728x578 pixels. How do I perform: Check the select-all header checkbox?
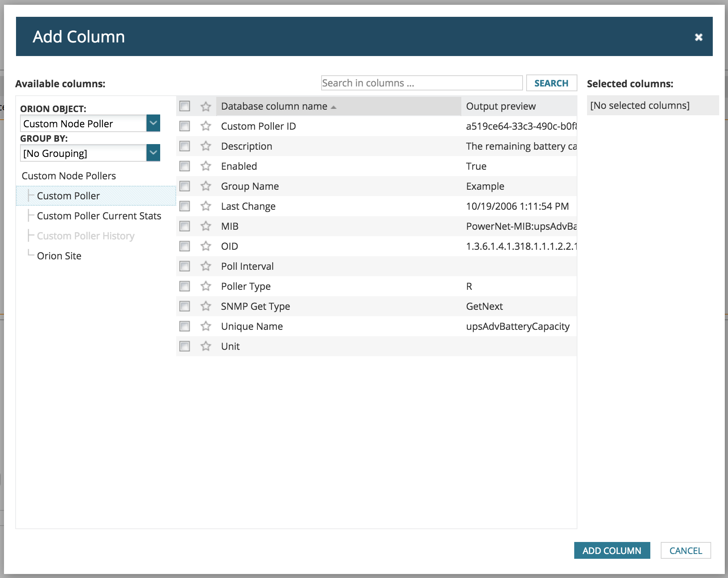[185, 106]
